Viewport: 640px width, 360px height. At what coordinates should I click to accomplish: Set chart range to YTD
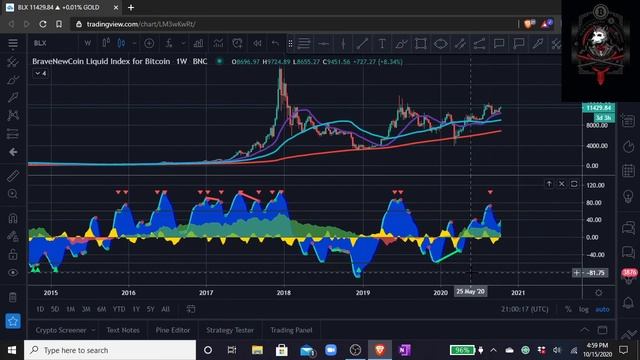click(119, 309)
